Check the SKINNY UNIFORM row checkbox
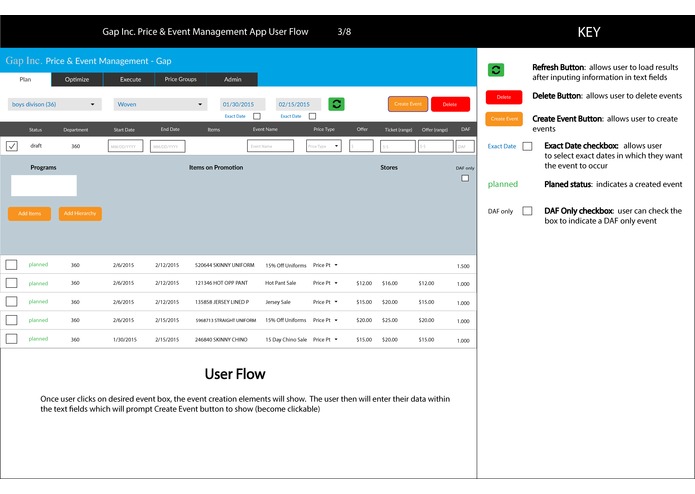 [x=12, y=265]
